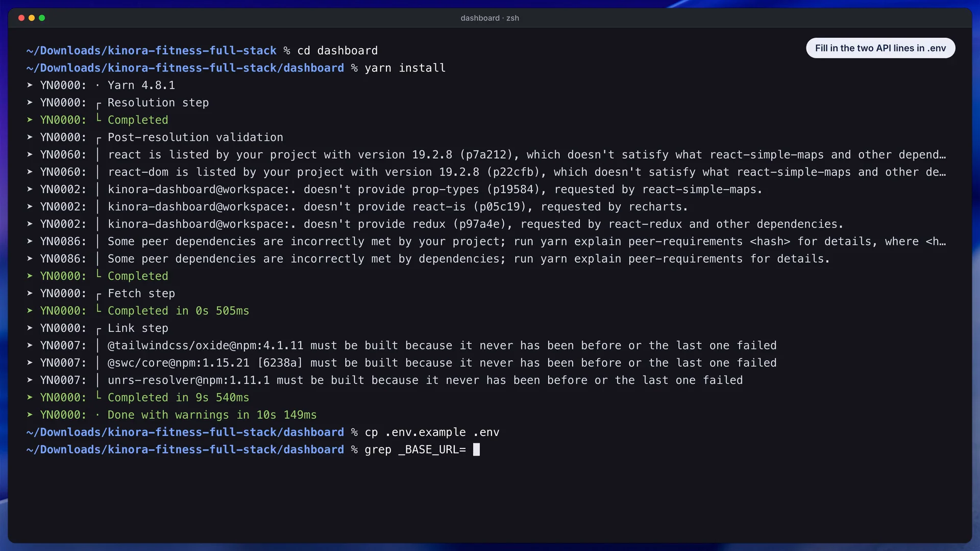Click the 'grep _BASE_URL=' command being typed

click(x=415, y=449)
